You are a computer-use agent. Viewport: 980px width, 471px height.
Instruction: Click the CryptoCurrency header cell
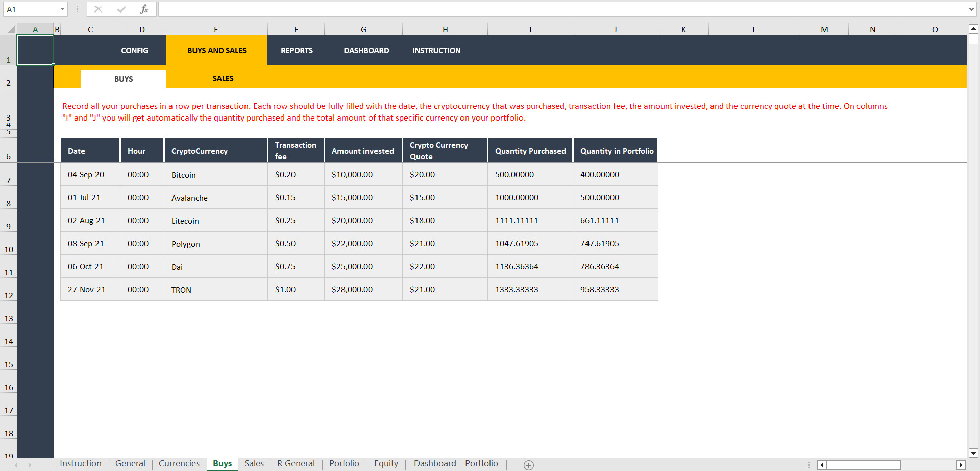point(216,151)
